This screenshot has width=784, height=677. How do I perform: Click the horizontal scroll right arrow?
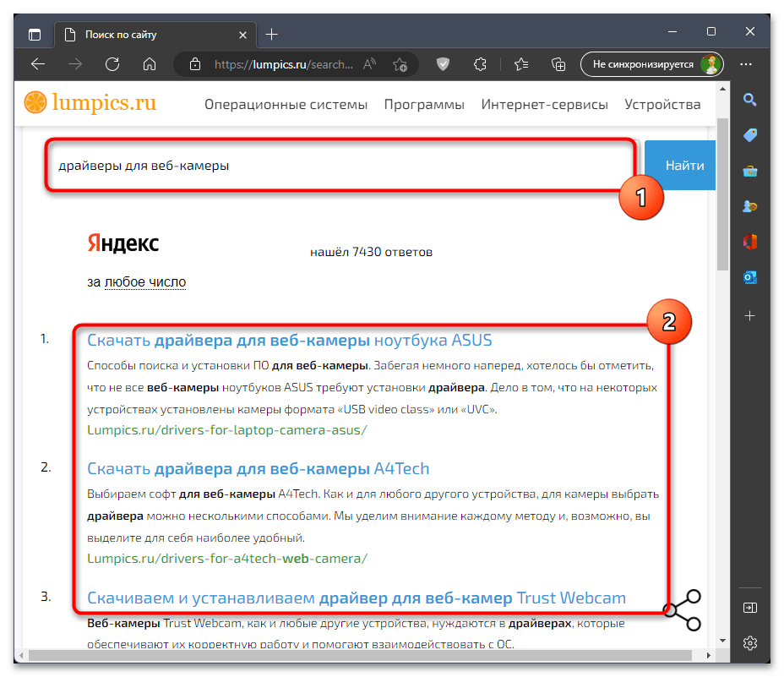709,655
